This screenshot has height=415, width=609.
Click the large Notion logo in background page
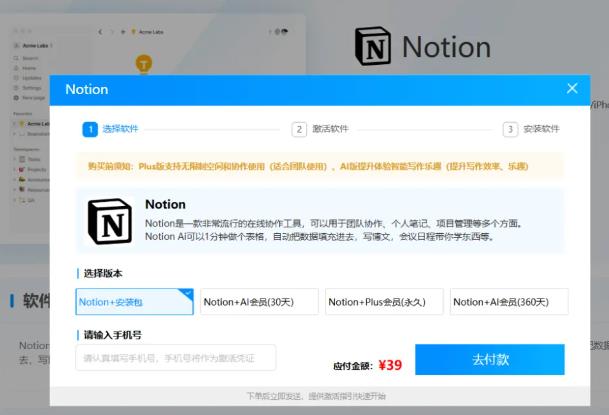click(x=373, y=46)
